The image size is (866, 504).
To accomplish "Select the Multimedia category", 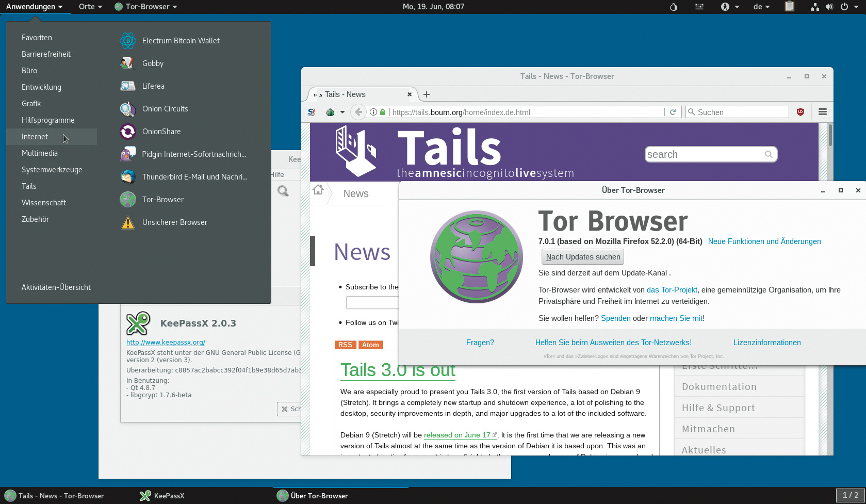I will [x=40, y=153].
